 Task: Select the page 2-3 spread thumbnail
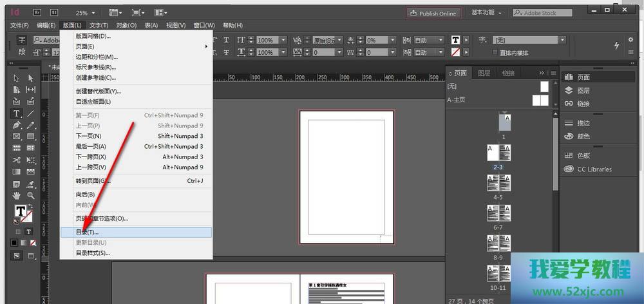point(498,153)
